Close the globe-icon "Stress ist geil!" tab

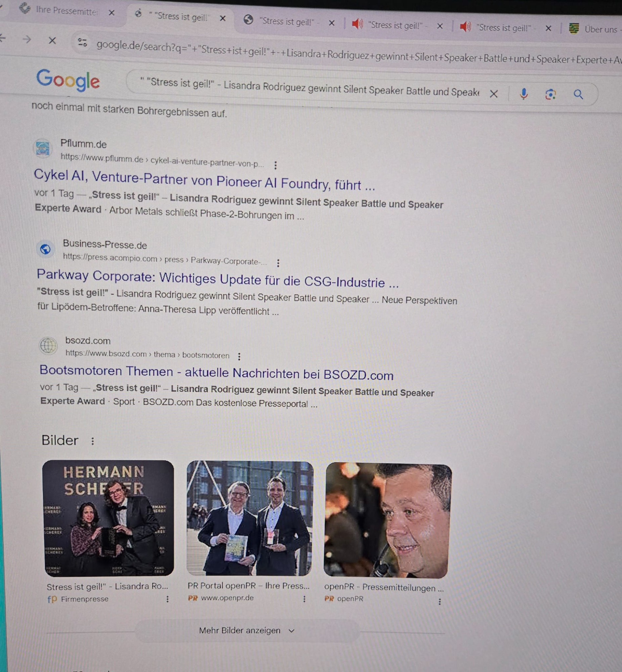point(332,23)
